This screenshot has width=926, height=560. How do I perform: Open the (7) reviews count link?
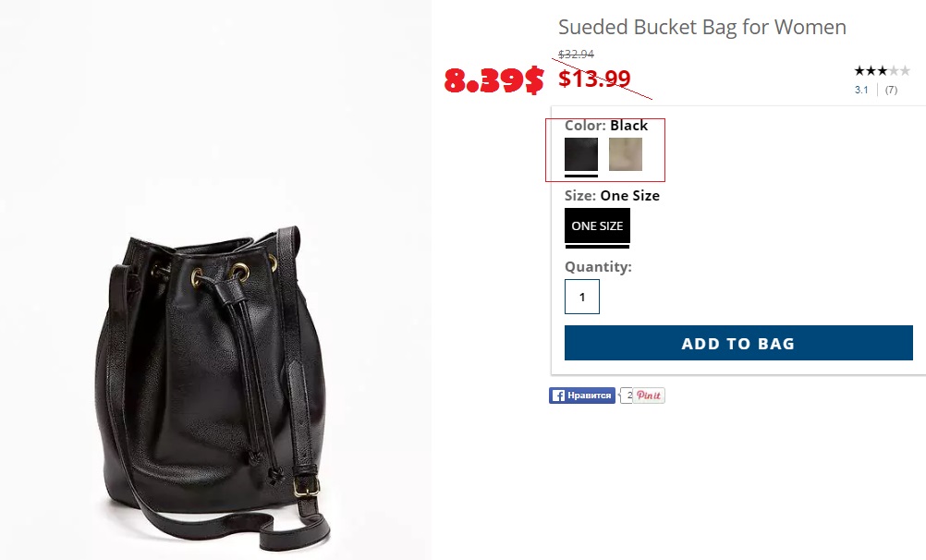coord(891,90)
